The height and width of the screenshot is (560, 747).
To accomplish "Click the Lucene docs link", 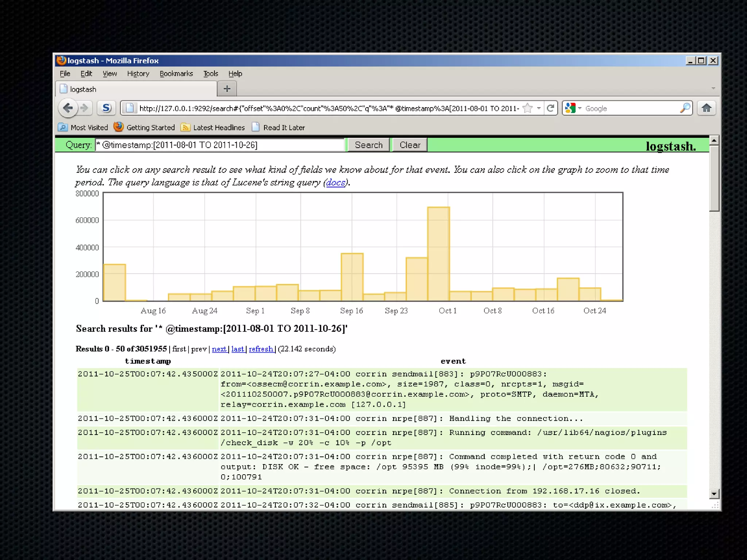I will tap(335, 182).
